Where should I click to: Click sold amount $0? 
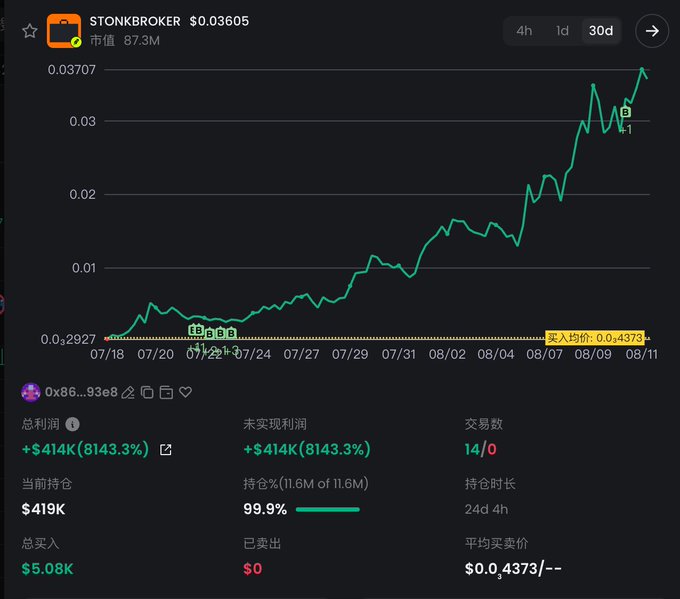click(x=253, y=569)
